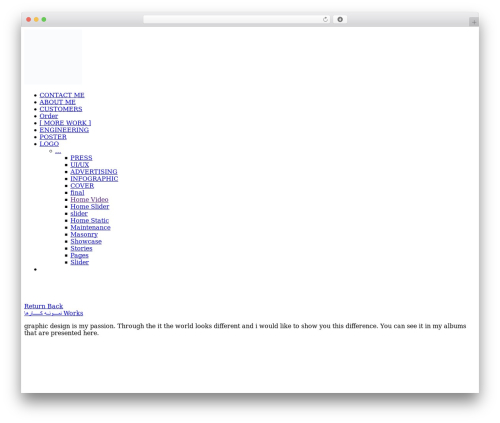The width and height of the screenshot is (500, 423).
Task: Open Showcase link
Action: point(86,242)
